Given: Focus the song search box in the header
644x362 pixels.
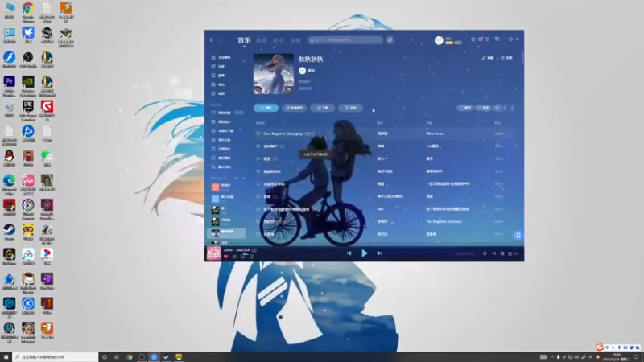Looking at the screenshot, I should (x=345, y=40).
